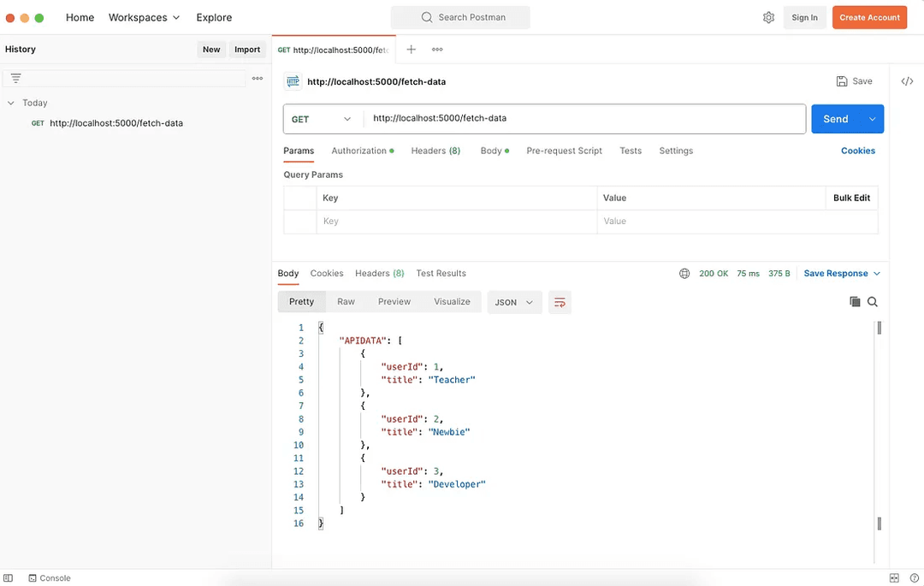This screenshot has height=586, width=924.
Task: Switch to the Authorization tab
Action: [x=363, y=151]
